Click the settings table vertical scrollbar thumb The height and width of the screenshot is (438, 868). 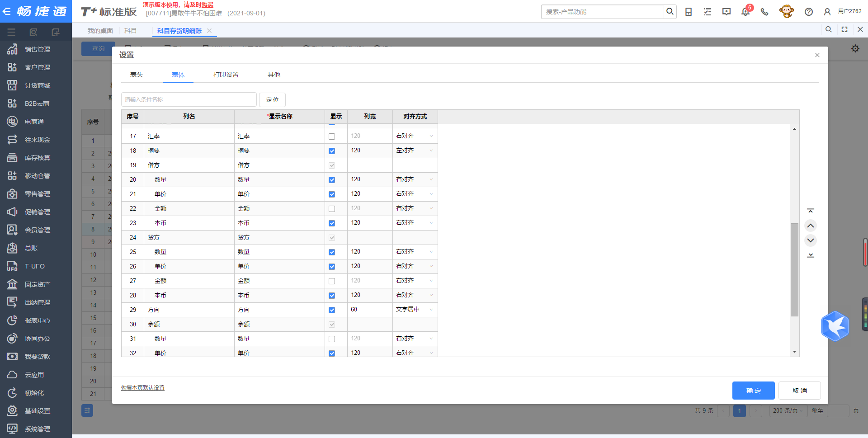[794, 270]
